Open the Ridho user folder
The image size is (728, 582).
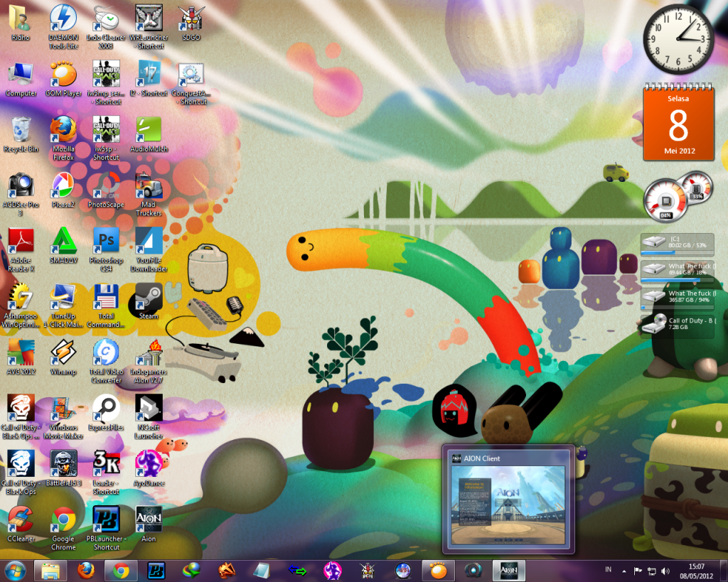21,23
